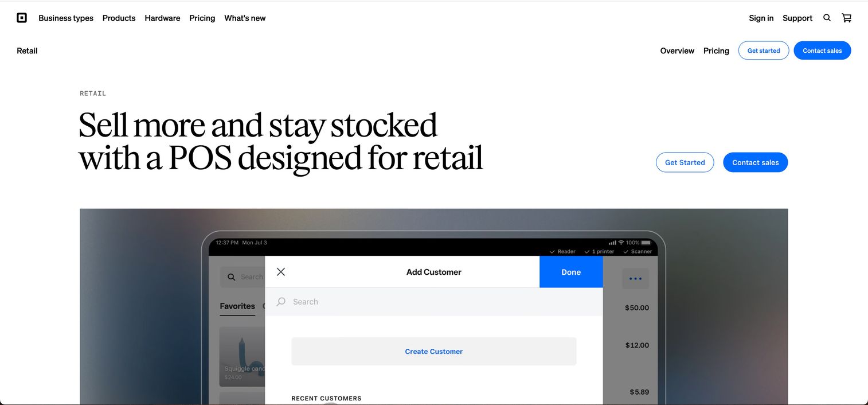Click the Square logo icon

pos(22,18)
